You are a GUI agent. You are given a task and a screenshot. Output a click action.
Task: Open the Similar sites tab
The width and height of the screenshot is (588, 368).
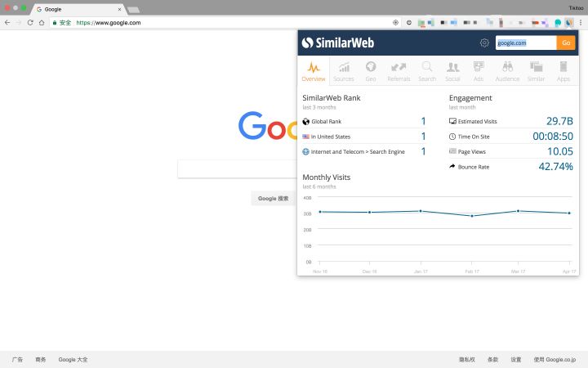pyautogui.click(x=536, y=71)
